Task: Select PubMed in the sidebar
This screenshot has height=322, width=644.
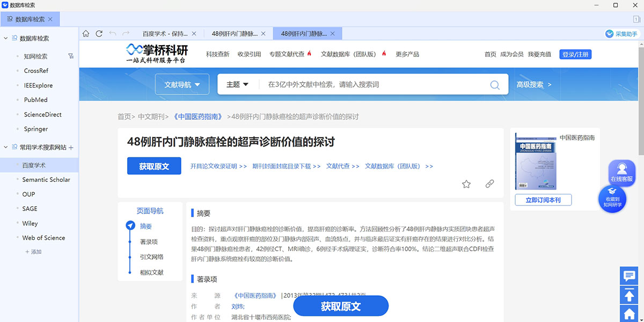Action: click(35, 100)
